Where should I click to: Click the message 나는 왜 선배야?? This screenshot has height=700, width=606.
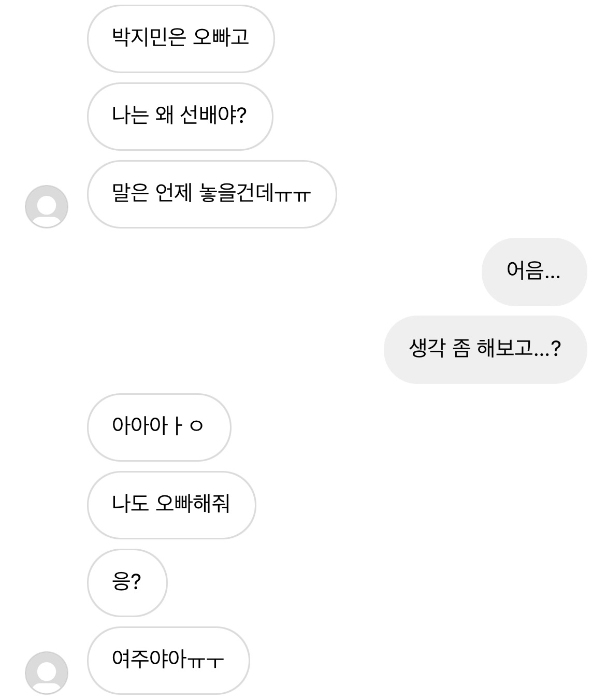[180, 116]
